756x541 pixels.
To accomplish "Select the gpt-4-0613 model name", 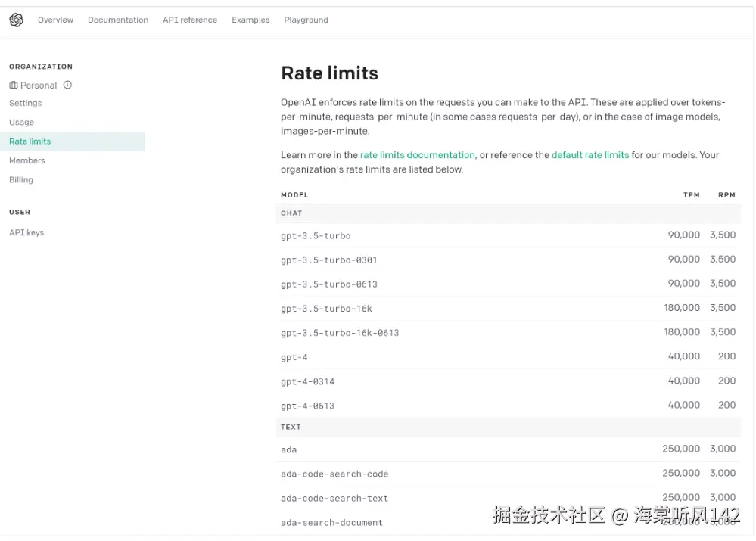I will point(307,406).
